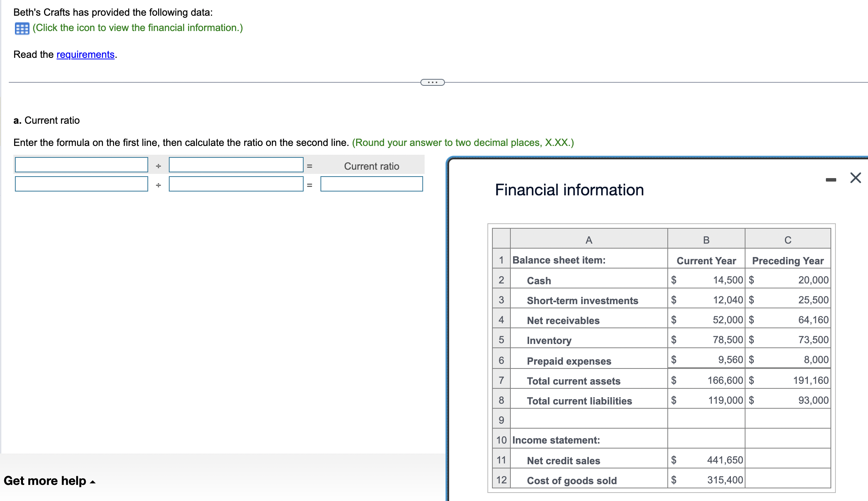868x501 pixels.
Task: Click the first formula numerator field
Action: 82,165
